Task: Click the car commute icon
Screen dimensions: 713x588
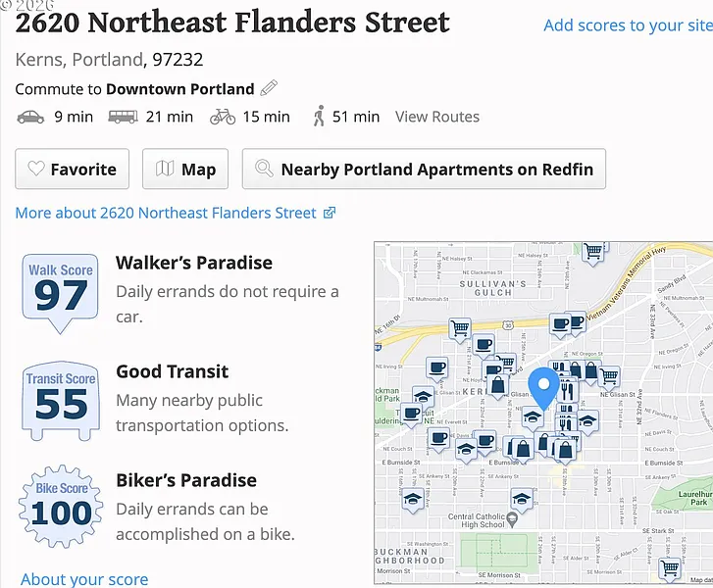Action: click(x=30, y=117)
